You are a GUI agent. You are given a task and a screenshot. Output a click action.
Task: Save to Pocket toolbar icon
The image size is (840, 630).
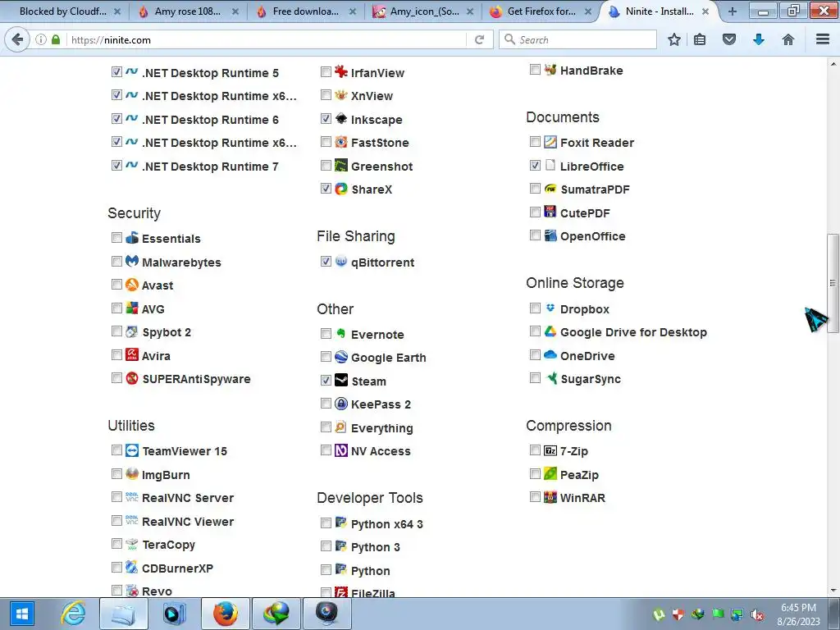[729, 39]
